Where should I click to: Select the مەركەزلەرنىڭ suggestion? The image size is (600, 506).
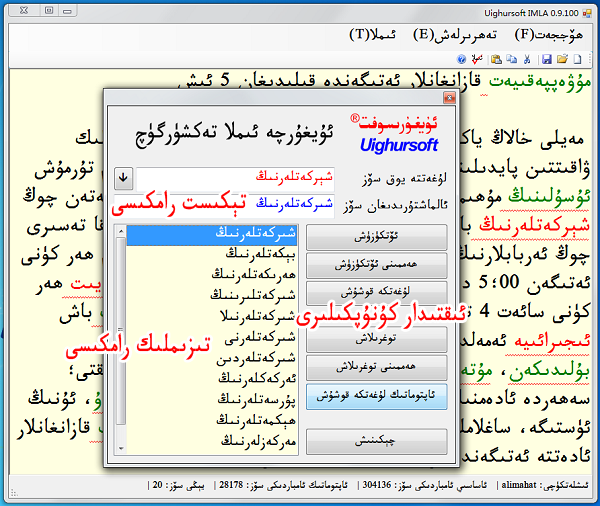coord(212,442)
